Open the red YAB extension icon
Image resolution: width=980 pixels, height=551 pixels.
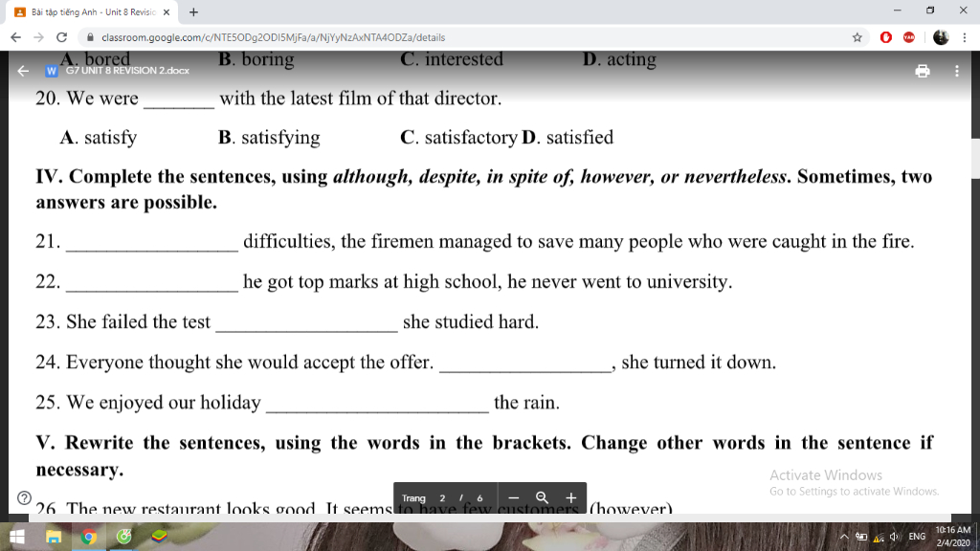pyautogui.click(x=909, y=37)
